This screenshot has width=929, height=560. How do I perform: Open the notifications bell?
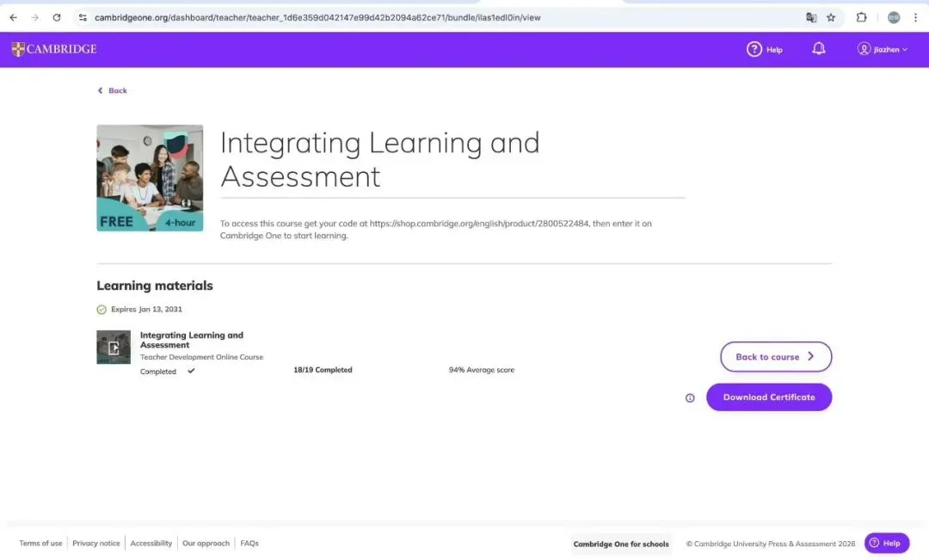point(818,48)
